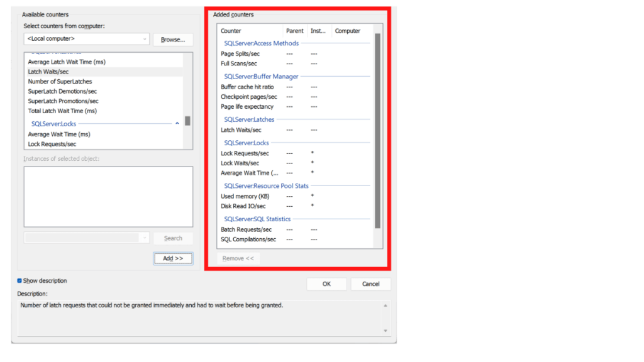The height and width of the screenshot is (362, 644).
Task: Select SQLServer:Resource Pool Stats group
Action: [266, 186]
